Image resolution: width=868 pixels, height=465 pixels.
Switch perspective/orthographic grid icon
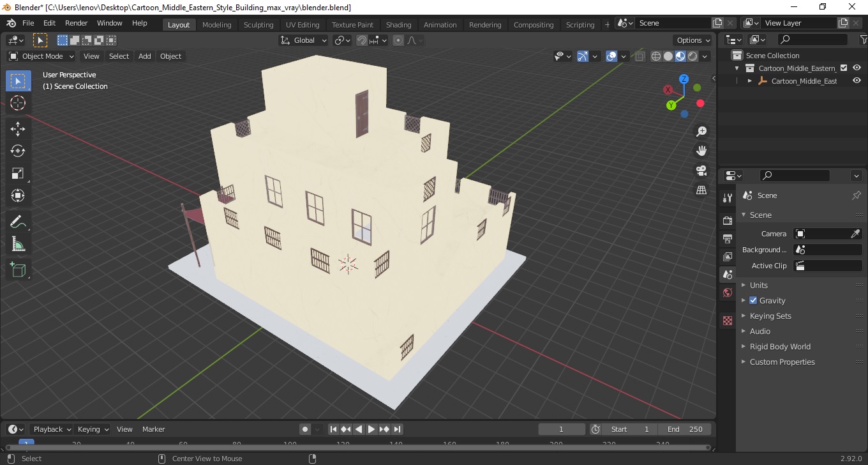tap(701, 190)
